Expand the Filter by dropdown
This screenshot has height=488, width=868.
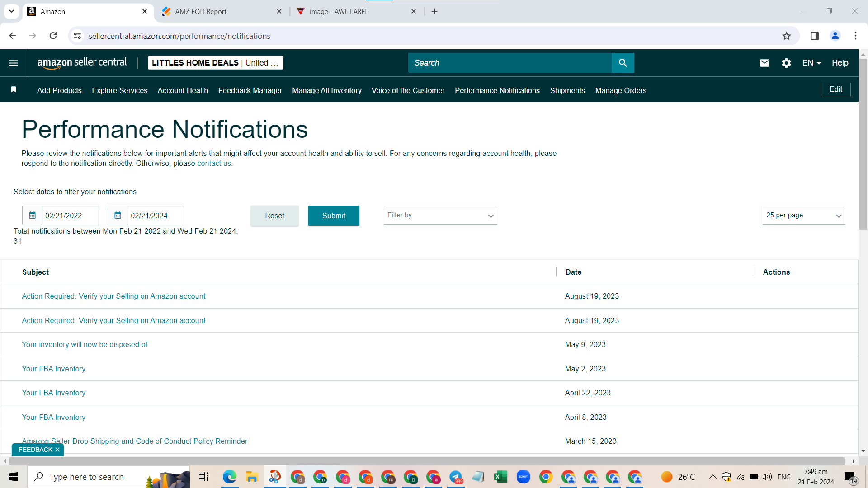tap(440, 216)
